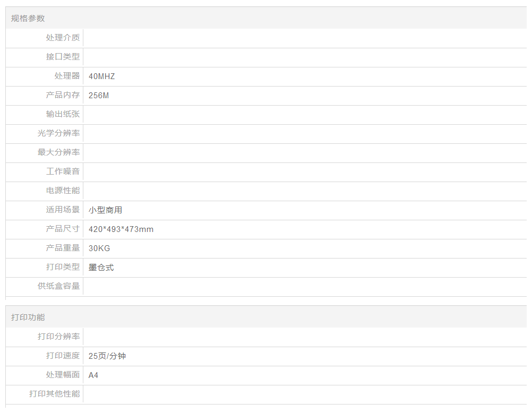The width and height of the screenshot is (532, 413).
Task: Click the 接口类型 row label
Action: point(63,57)
